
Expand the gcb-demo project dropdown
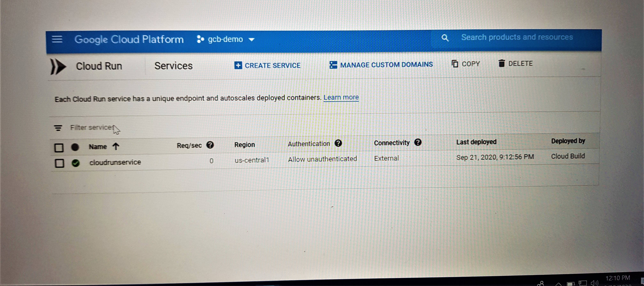pos(251,39)
